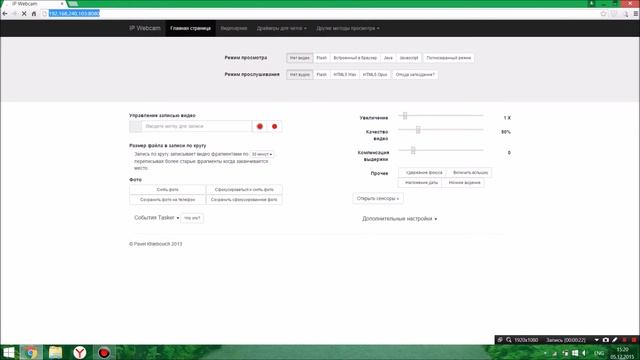Open the recorder toolbar dropdown arrow

tap(596, 340)
